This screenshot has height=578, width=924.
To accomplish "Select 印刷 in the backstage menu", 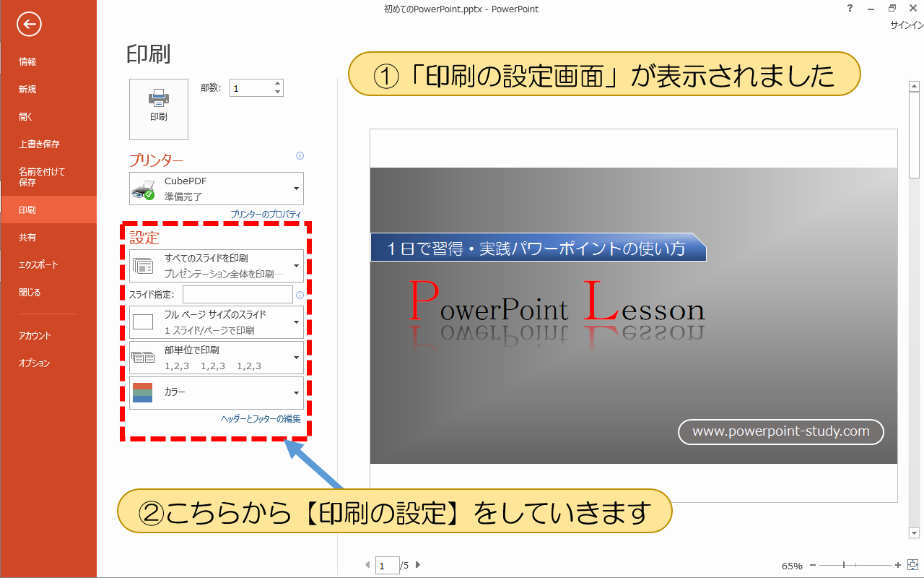I will pyautogui.click(x=48, y=210).
